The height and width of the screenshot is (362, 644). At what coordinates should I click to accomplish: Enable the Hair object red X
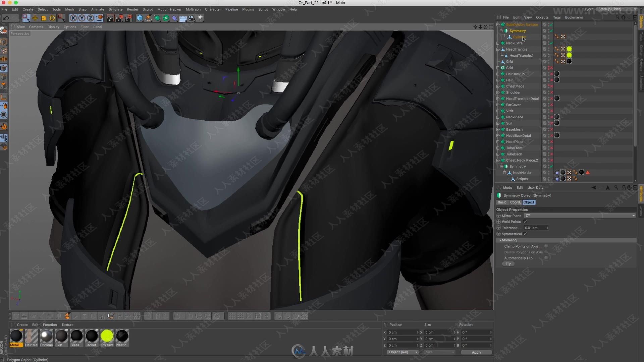pos(551,80)
